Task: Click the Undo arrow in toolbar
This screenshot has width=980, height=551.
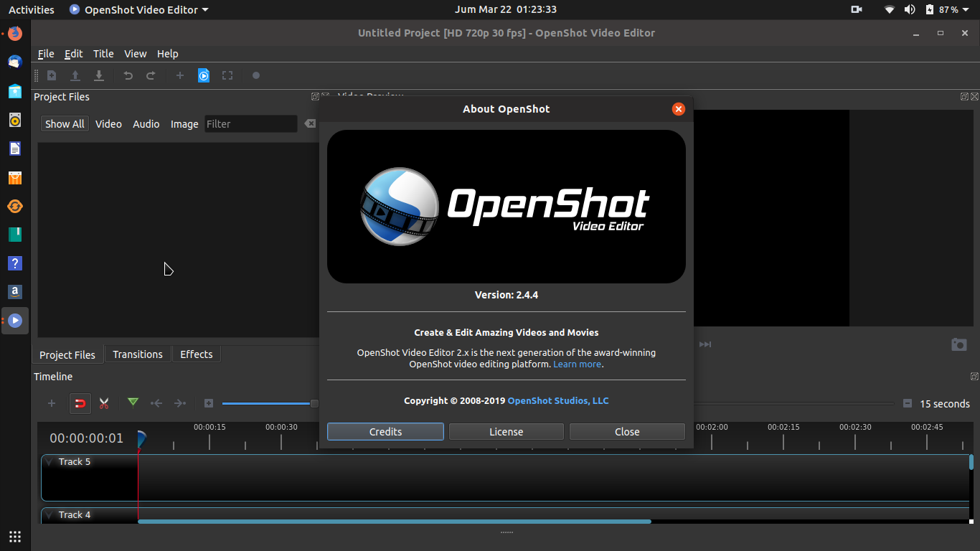Action: pyautogui.click(x=128, y=75)
